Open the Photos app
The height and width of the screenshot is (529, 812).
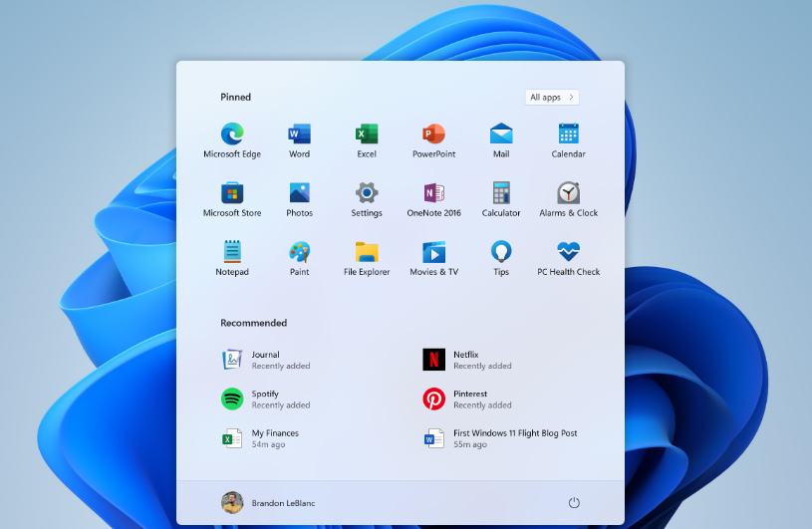click(x=299, y=199)
